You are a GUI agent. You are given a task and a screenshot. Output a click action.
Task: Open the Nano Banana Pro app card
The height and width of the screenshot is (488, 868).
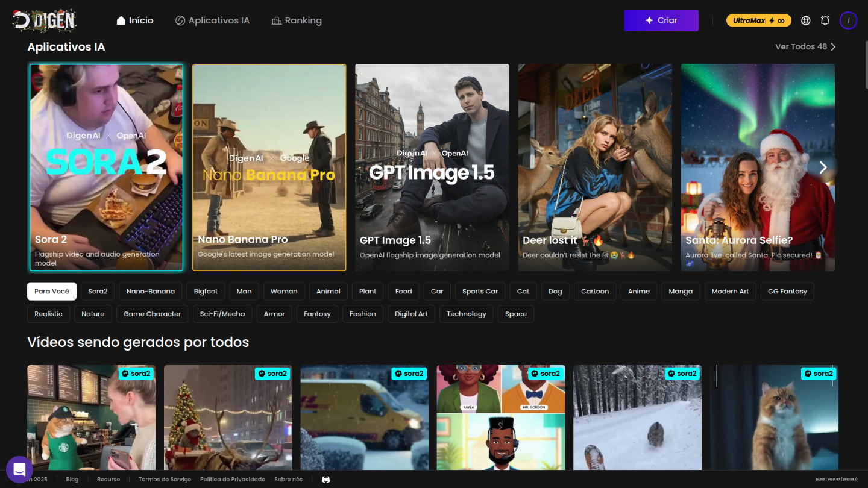click(x=269, y=167)
